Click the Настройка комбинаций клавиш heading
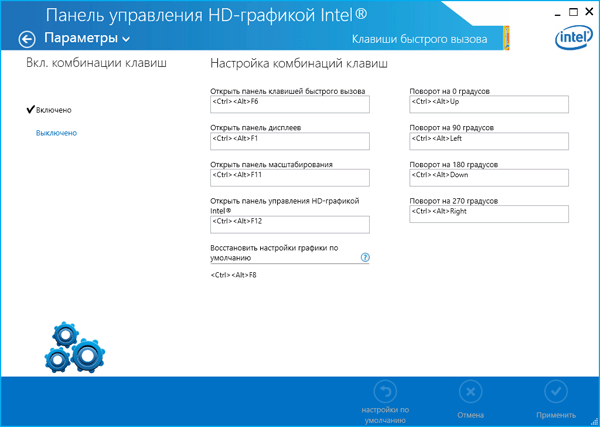This screenshot has width=600, height=427. tap(299, 64)
